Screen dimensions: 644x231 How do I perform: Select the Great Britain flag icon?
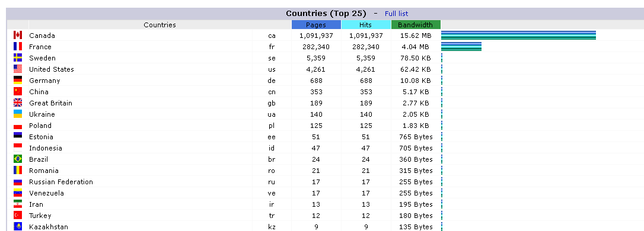[18, 102]
